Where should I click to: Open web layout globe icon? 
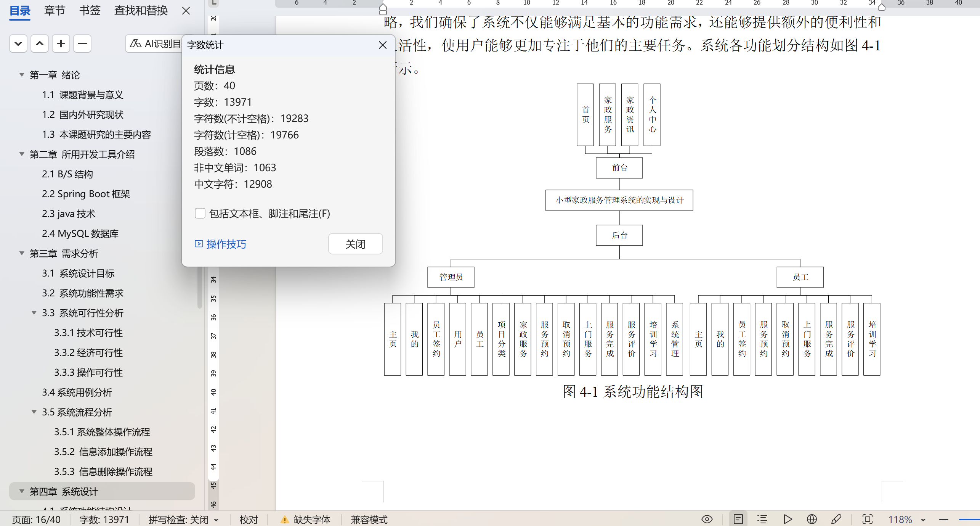pos(812,519)
